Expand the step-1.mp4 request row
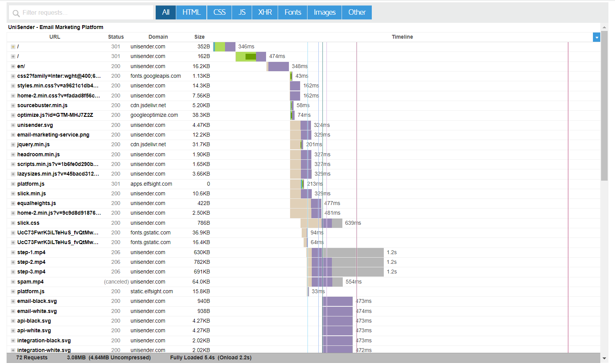The width and height of the screenshot is (615, 364). (13, 253)
